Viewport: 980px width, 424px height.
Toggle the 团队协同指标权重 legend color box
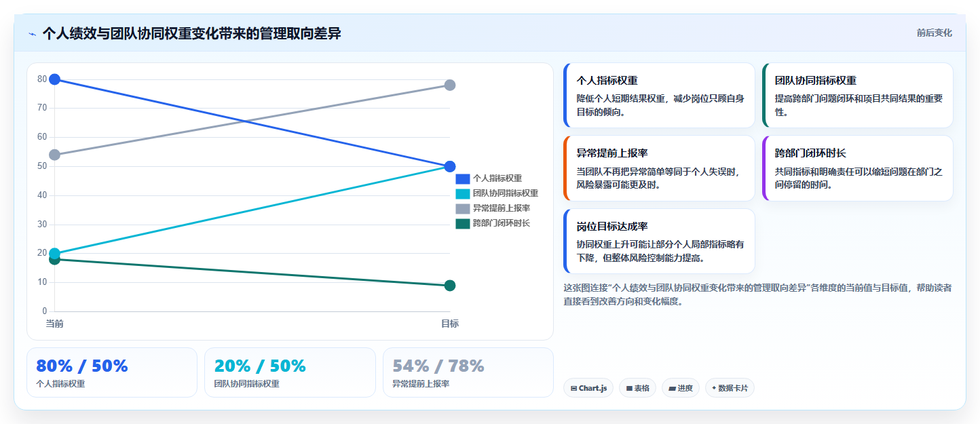point(462,193)
